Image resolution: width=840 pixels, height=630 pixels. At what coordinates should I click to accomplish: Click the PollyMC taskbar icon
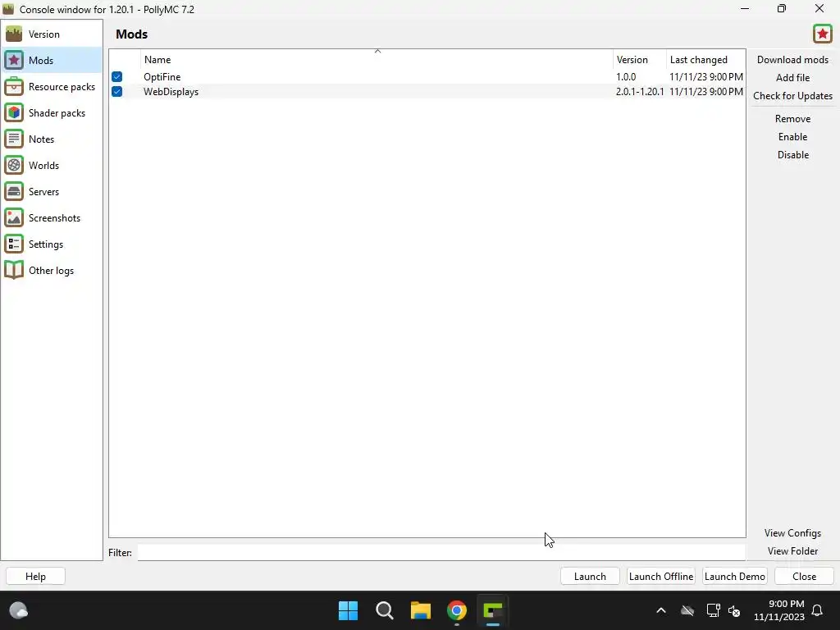click(493, 610)
